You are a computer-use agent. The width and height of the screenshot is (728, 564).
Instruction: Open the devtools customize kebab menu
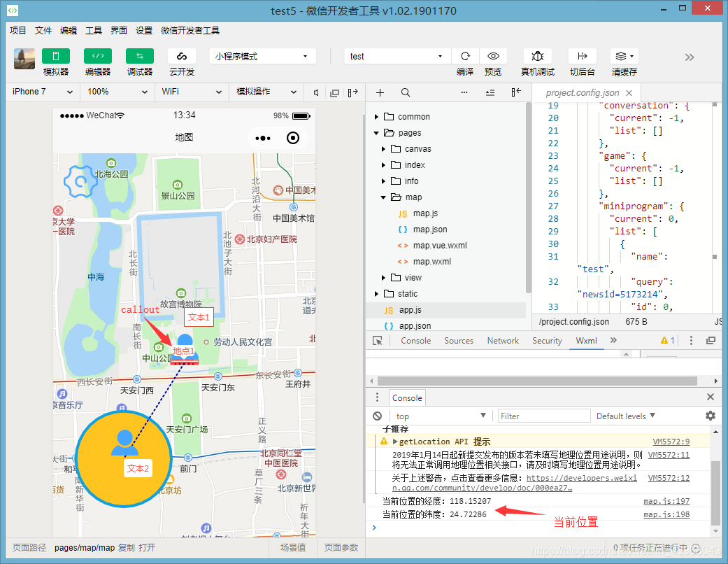[691, 341]
